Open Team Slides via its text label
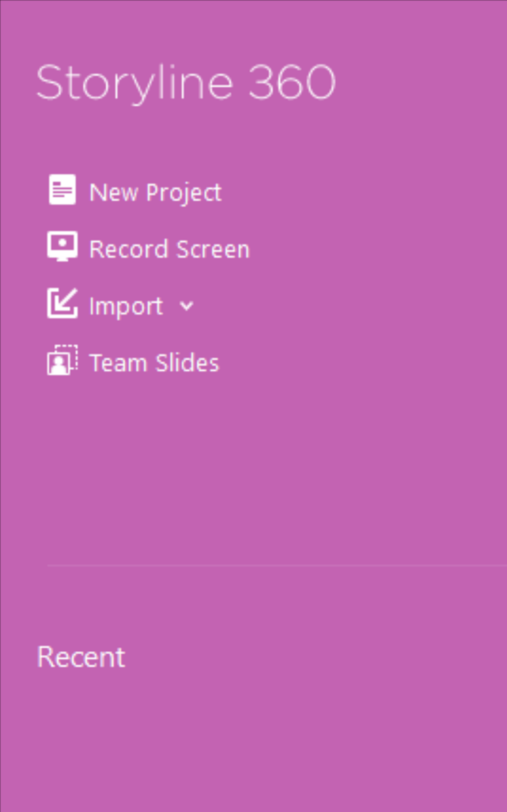Viewport: 507px width, 812px height. (154, 363)
